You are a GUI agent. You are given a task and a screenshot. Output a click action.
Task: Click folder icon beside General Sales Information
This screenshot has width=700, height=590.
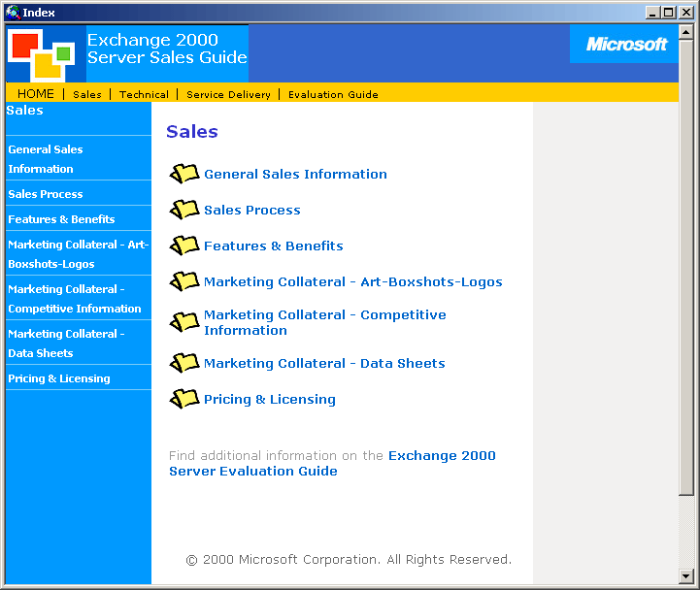click(184, 174)
